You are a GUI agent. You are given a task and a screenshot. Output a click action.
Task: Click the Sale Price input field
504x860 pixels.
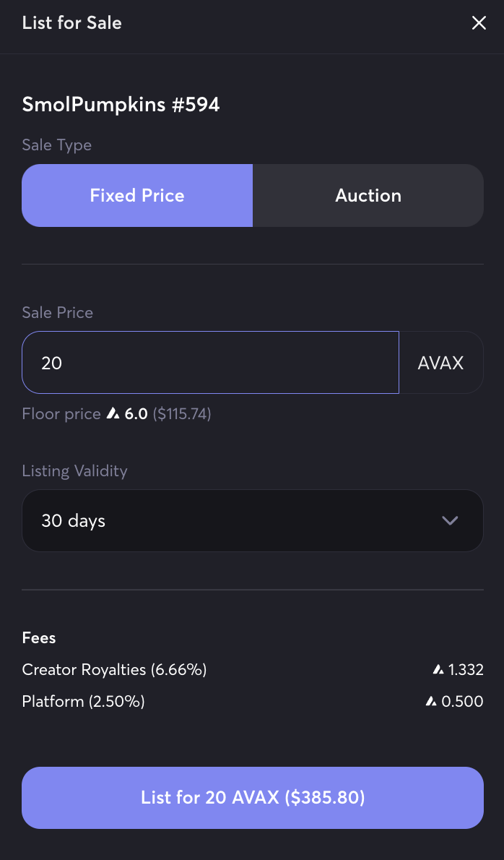(210, 363)
